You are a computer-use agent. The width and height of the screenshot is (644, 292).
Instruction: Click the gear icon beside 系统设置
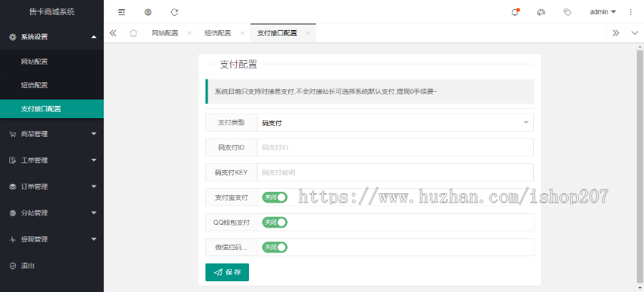[x=13, y=37]
